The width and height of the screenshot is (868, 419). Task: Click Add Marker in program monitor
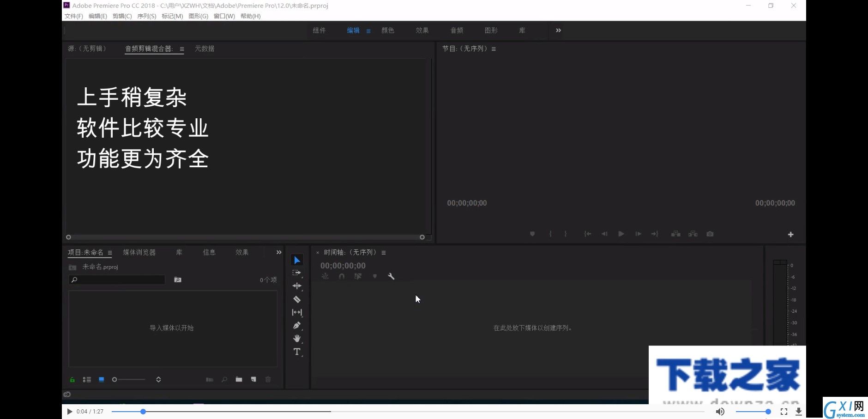(532, 234)
